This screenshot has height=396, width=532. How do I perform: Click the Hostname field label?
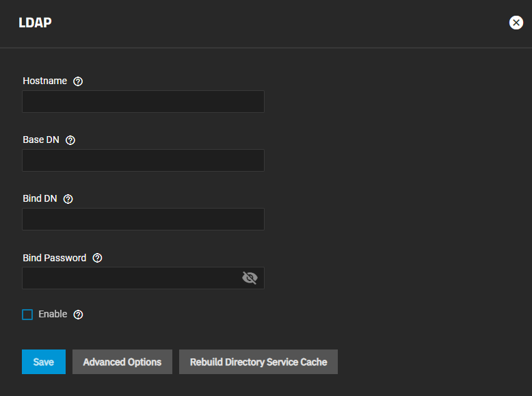tap(44, 81)
